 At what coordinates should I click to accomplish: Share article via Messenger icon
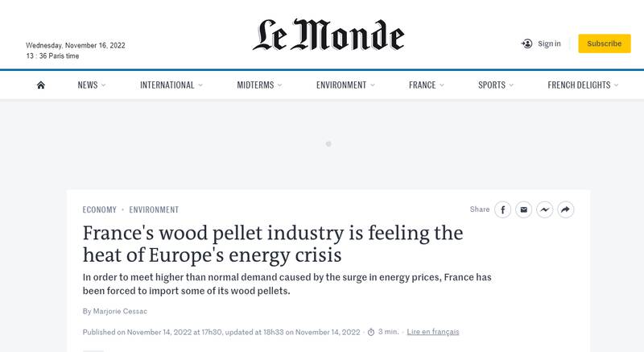(545, 209)
